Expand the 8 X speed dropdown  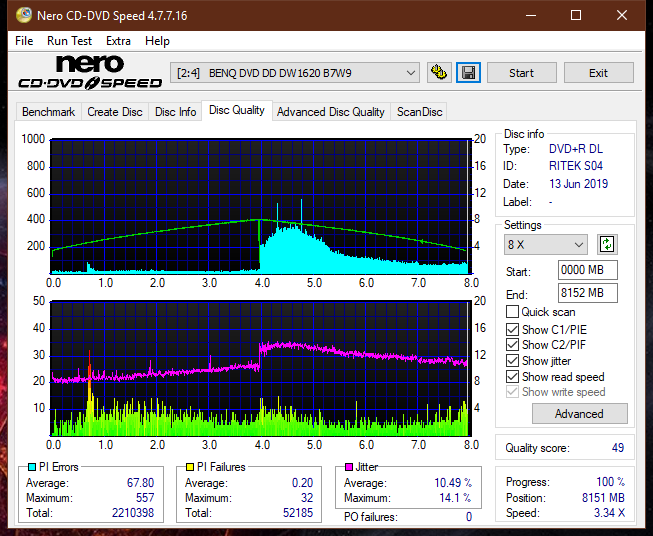(546, 244)
